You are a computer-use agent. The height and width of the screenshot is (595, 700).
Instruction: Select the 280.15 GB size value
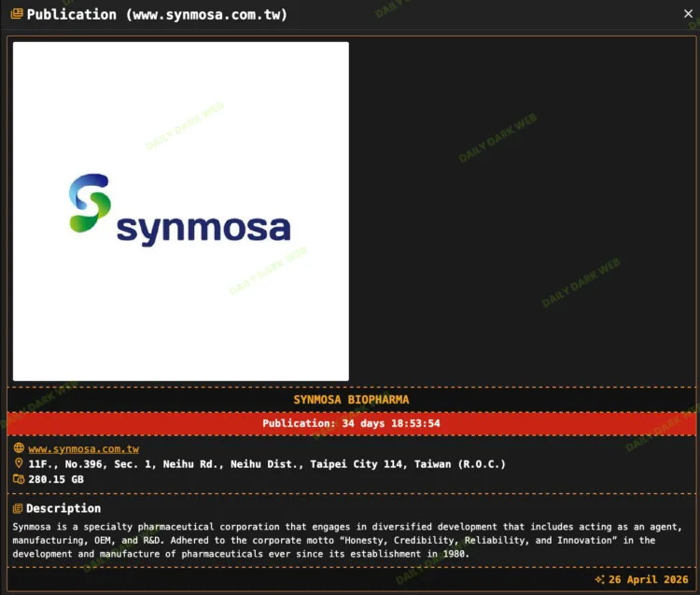(56, 479)
